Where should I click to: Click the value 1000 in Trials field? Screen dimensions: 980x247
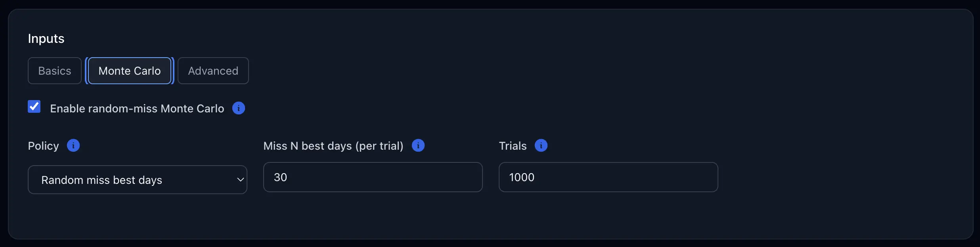coord(522,177)
